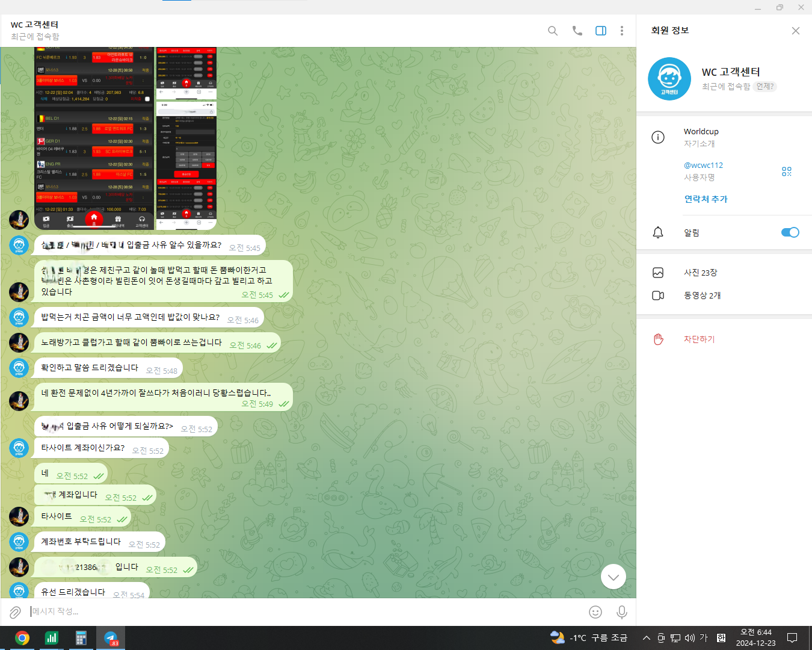Copy the @wcwc112 username link
The height and width of the screenshot is (650, 812).
click(703, 165)
